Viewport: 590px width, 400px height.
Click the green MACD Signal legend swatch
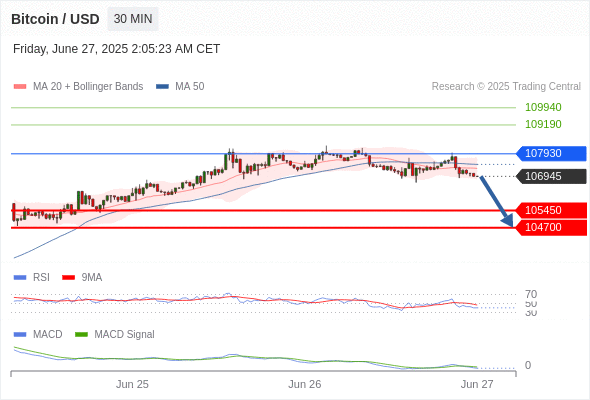[81, 334]
